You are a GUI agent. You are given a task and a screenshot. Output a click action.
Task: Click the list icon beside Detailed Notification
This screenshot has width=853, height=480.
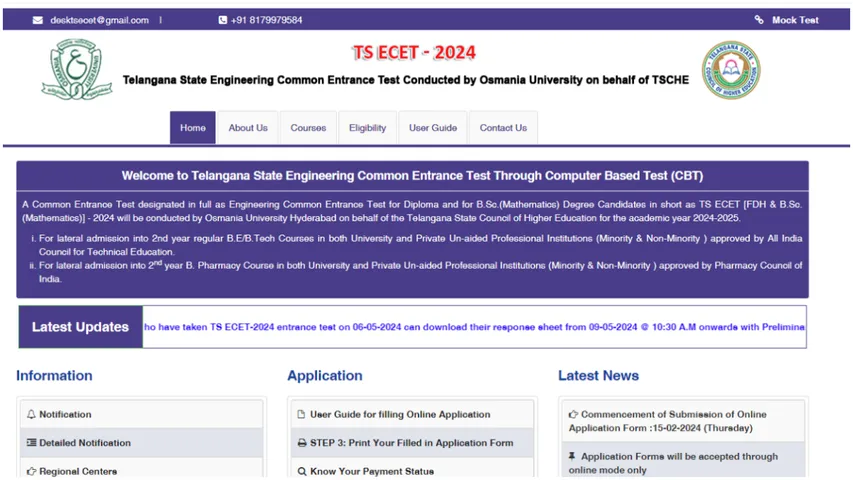(32, 442)
